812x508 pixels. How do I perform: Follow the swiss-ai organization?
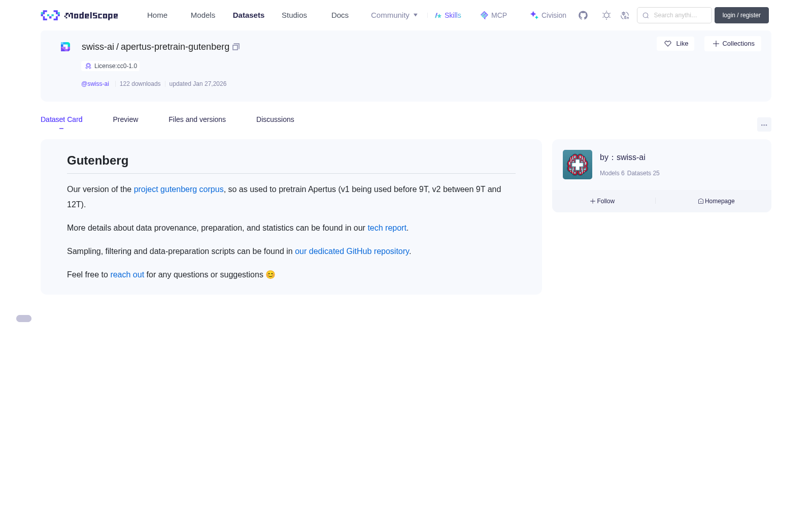(602, 201)
